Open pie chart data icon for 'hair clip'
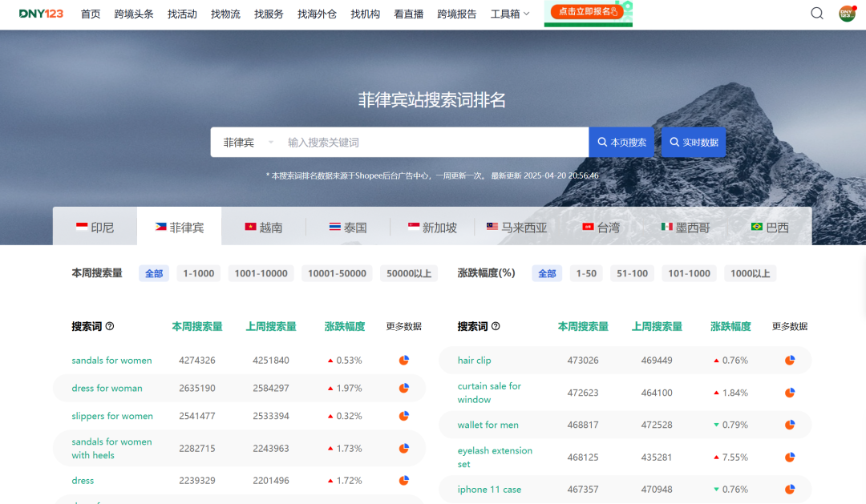The width and height of the screenshot is (866, 504). (790, 360)
